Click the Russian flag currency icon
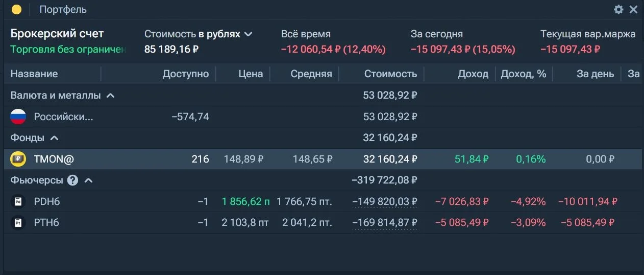644x275 pixels. point(18,117)
